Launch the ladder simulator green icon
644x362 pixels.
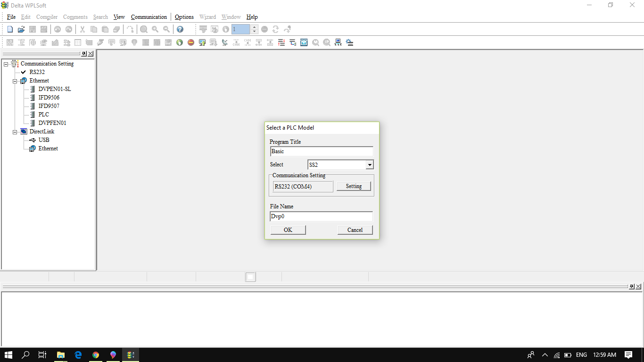(x=180, y=42)
